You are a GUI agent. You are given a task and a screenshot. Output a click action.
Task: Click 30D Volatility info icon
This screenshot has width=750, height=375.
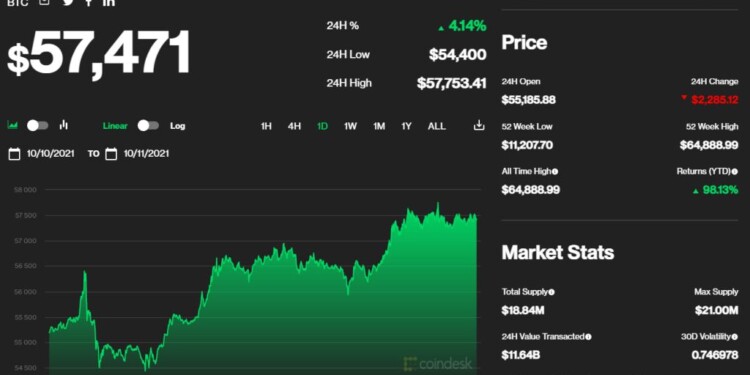734,337
